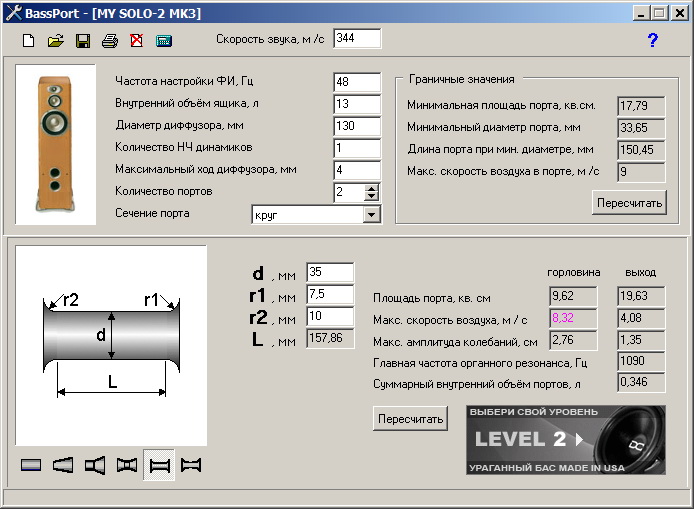Click the выход column header

click(640, 273)
